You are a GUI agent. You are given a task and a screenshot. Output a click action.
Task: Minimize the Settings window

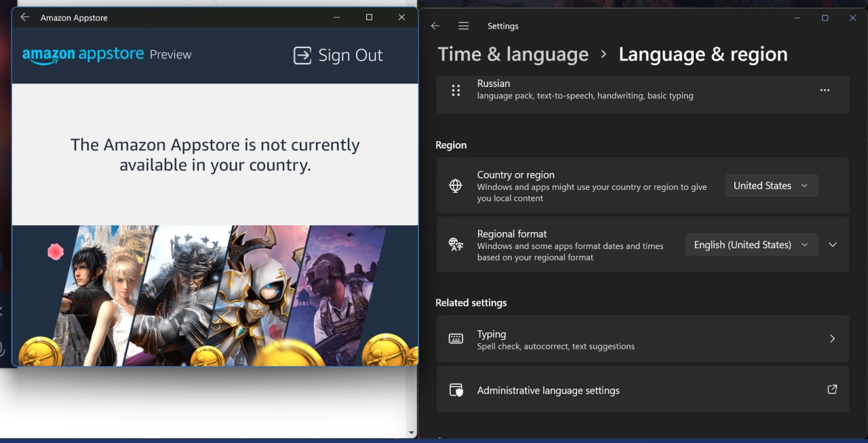coord(797,18)
